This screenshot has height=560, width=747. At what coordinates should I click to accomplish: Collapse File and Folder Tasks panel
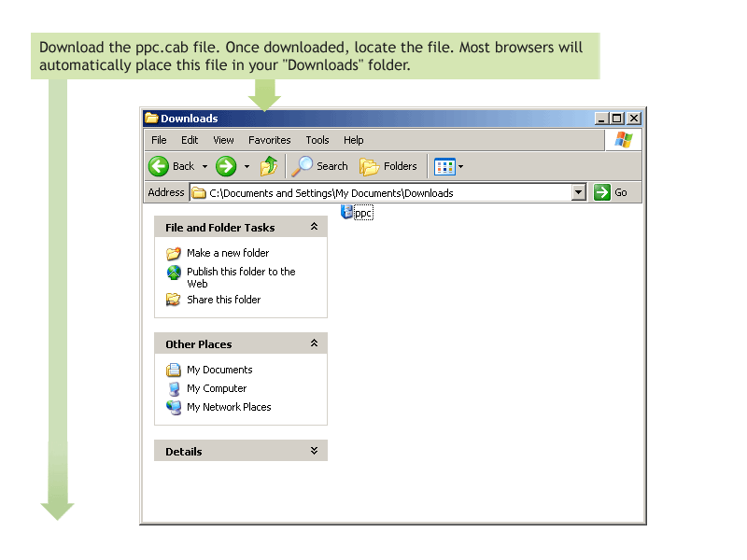tap(314, 227)
